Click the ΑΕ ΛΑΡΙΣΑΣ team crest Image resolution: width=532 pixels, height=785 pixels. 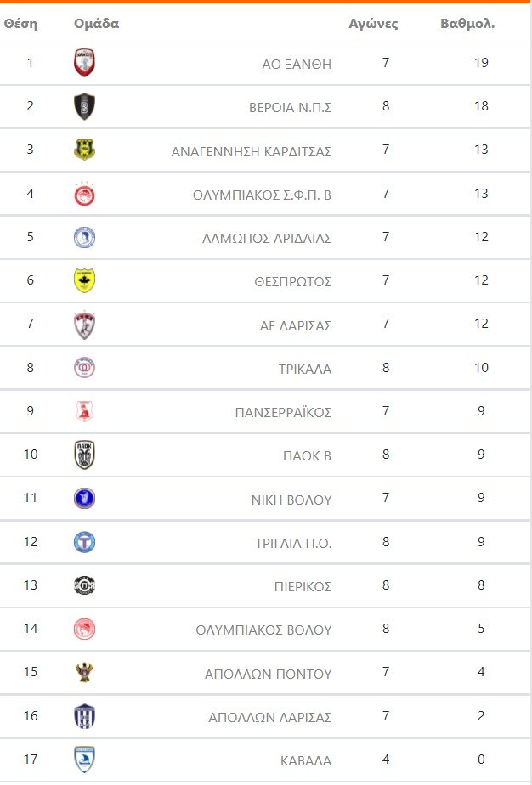84,325
